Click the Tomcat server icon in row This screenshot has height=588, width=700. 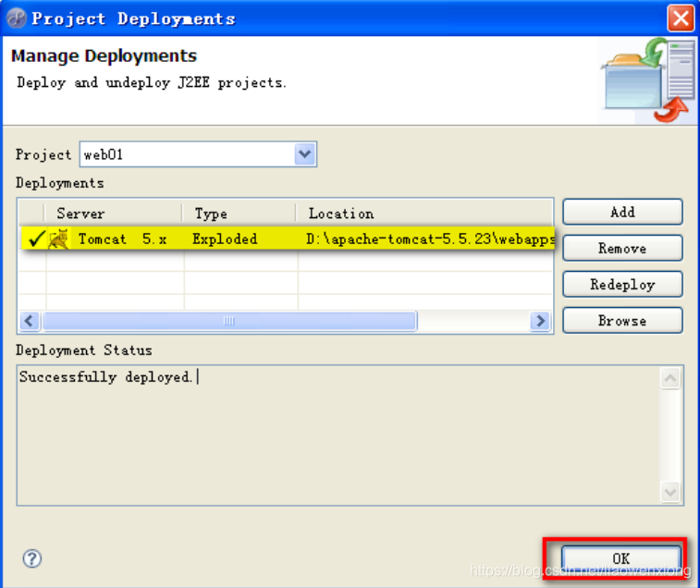coord(58,239)
